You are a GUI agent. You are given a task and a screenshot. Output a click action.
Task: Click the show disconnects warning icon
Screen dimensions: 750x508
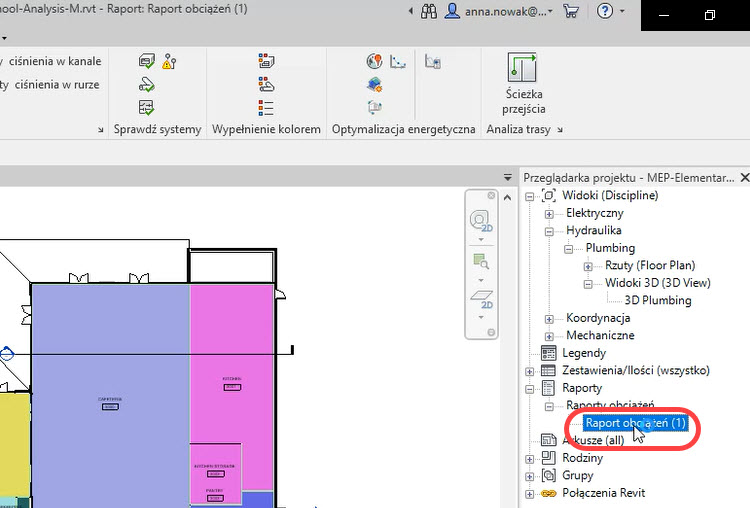(x=168, y=62)
